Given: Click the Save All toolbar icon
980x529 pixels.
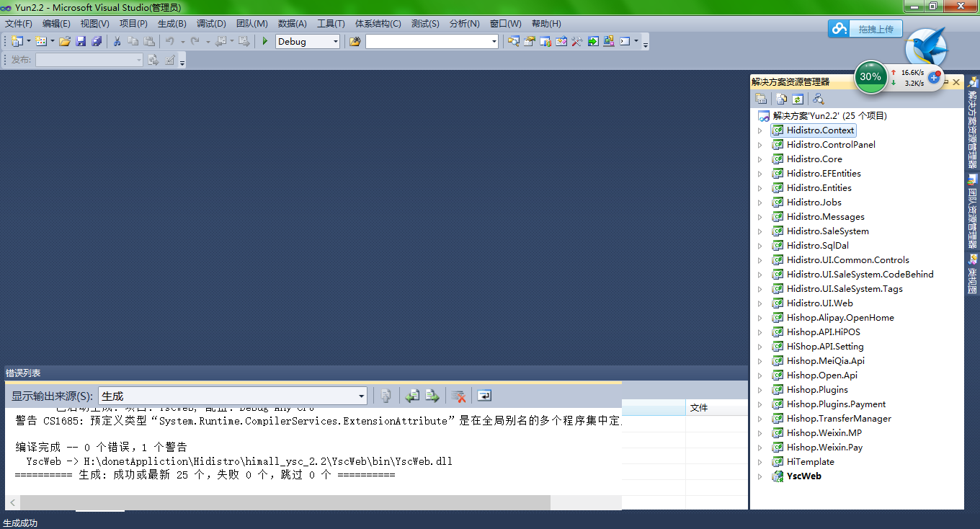Looking at the screenshot, I should tap(96, 42).
